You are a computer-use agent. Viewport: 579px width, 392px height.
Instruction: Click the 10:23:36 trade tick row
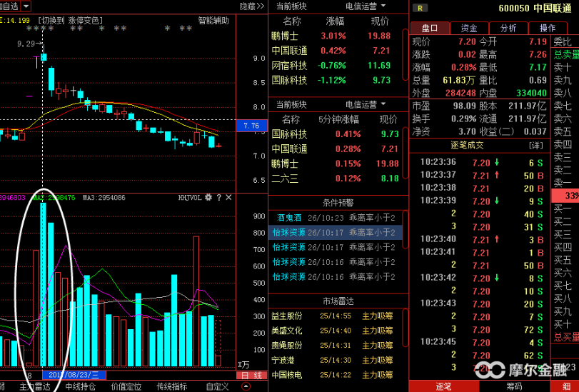pyautogui.click(x=481, y=162)
